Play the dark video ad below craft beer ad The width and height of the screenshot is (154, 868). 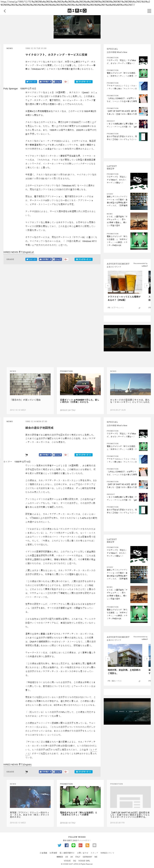[x=127, y=338]
